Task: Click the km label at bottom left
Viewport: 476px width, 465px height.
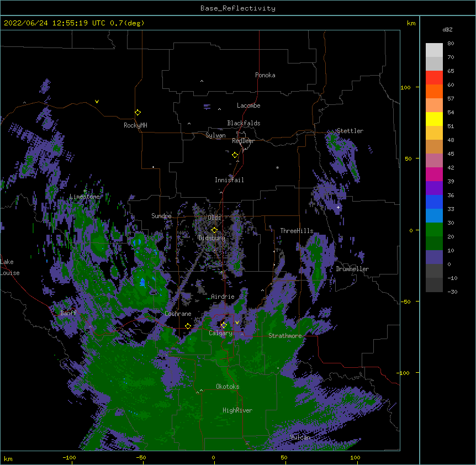Action: tap(8, 458)
